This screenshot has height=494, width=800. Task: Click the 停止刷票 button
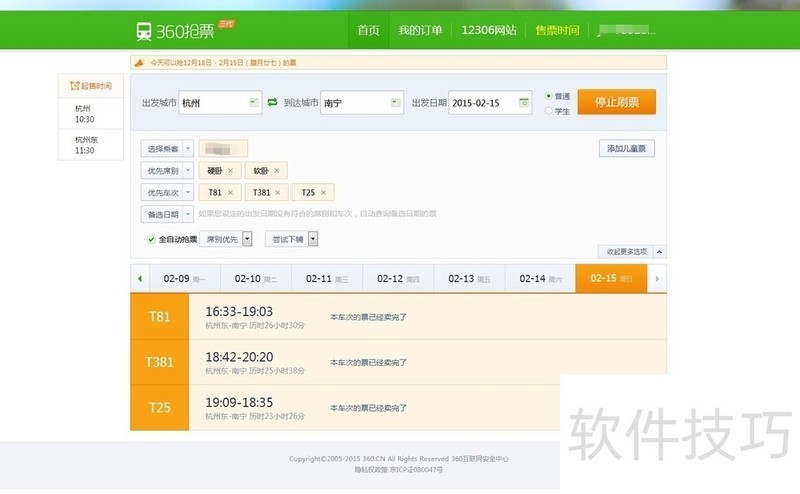click(x=617, y=102)
